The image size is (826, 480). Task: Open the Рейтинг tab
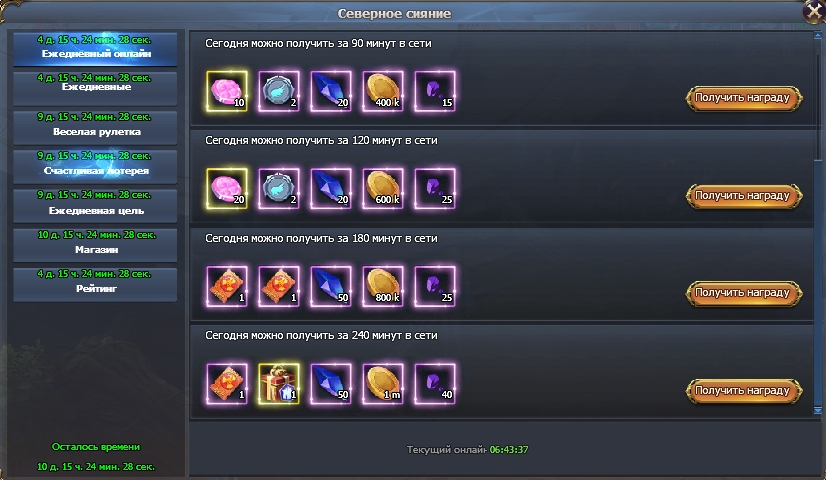tap(95, 285)
